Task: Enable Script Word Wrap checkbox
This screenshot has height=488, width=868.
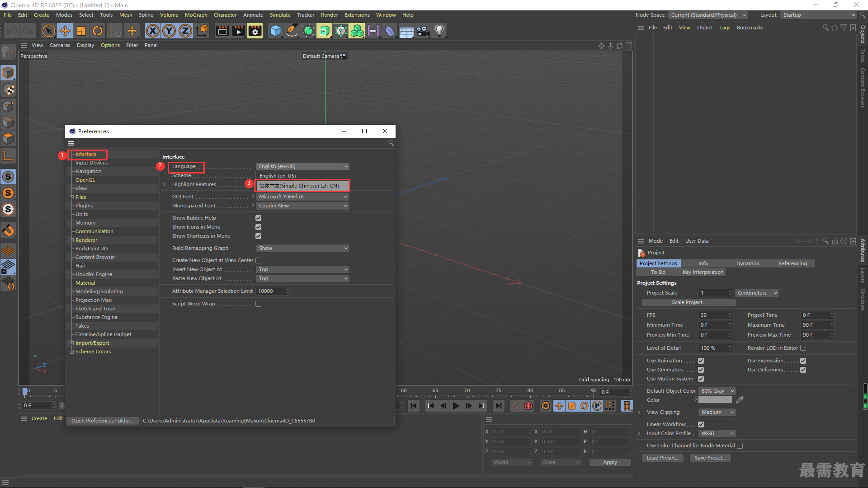Action: 258,304
